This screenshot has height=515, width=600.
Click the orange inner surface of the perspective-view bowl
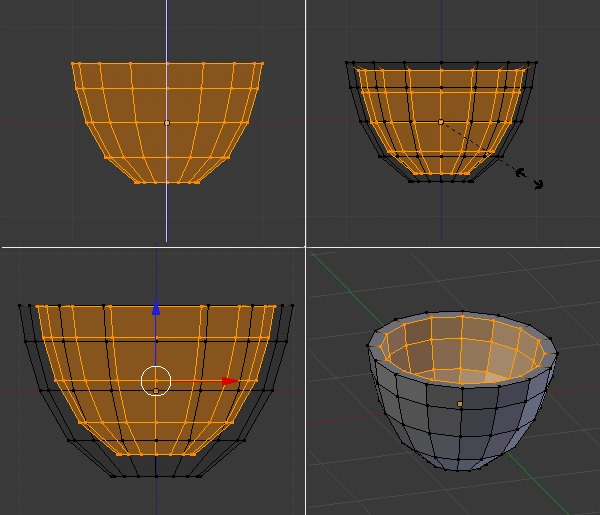[x=463, y=350]
